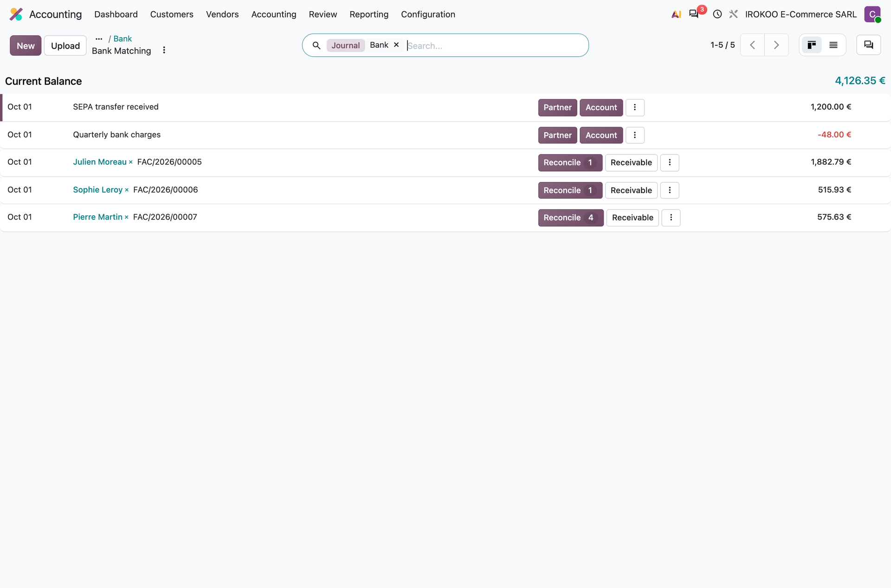This screenshot has height=588, width=891.
Task: Remove partner Julien Moreau
Action: coord(131,162)
